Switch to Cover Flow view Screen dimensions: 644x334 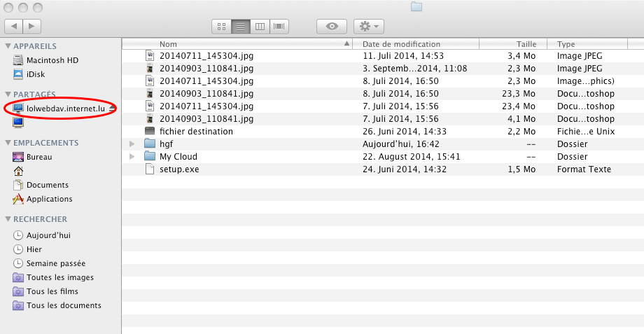[x=279, y=27]
